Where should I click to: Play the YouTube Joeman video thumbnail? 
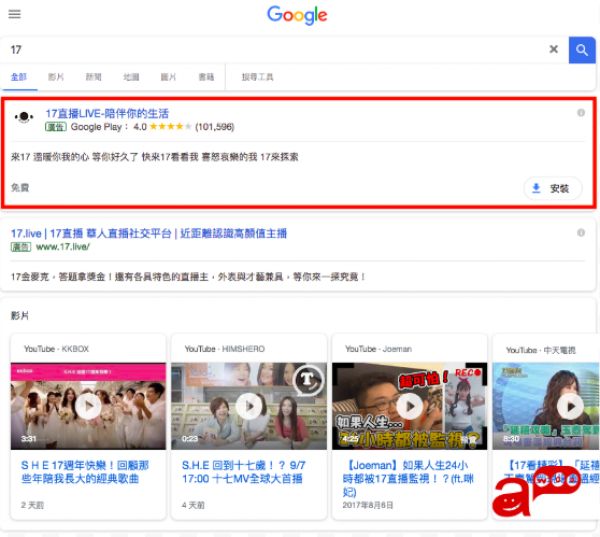410,406
